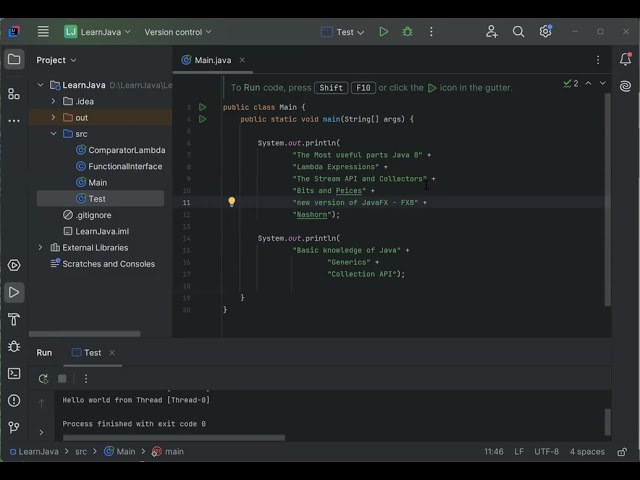Open the Problems tool window
This screenshot has height=480, width=640.
point(14,400)
